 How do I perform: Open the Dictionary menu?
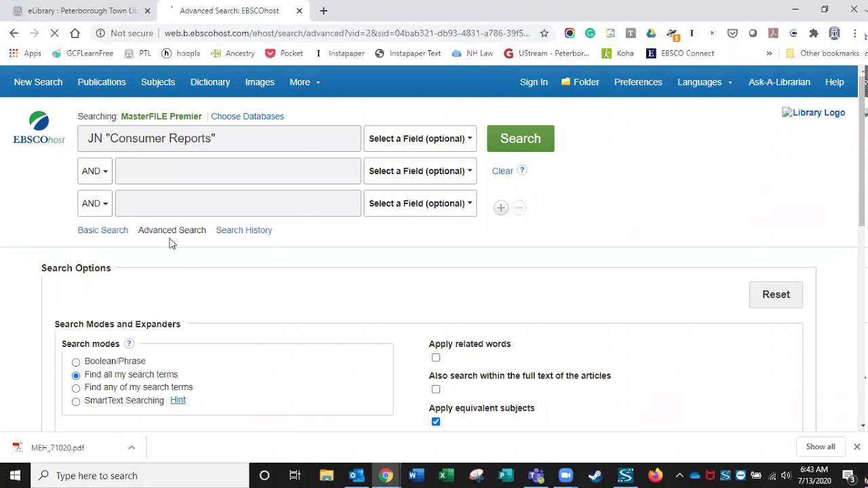(210, 82)
